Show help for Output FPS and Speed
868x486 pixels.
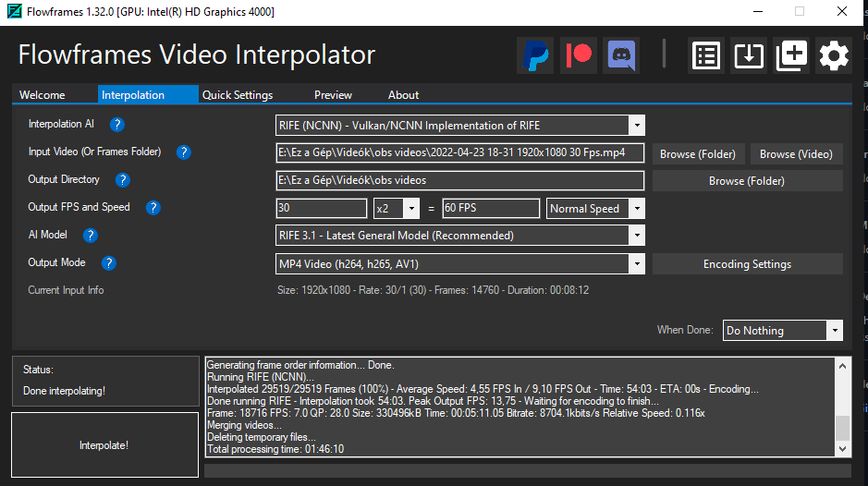(153, 208)
